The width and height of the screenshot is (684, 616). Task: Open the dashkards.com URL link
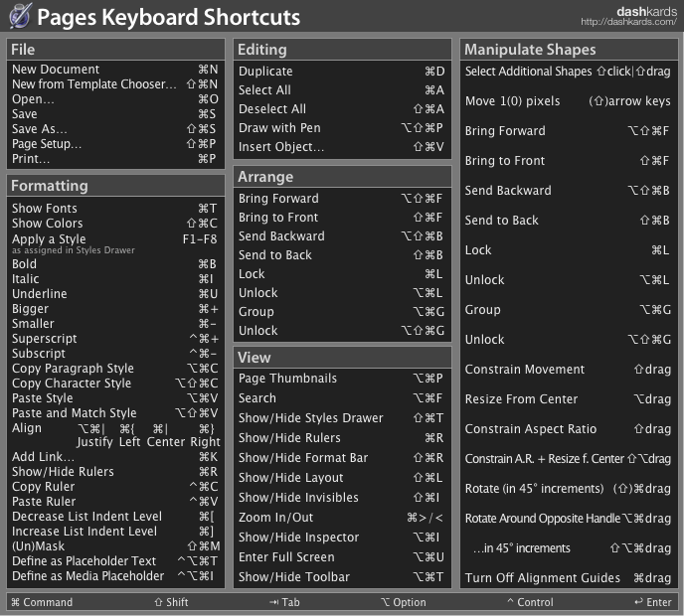pyautogui.click(x=628, y=22)
